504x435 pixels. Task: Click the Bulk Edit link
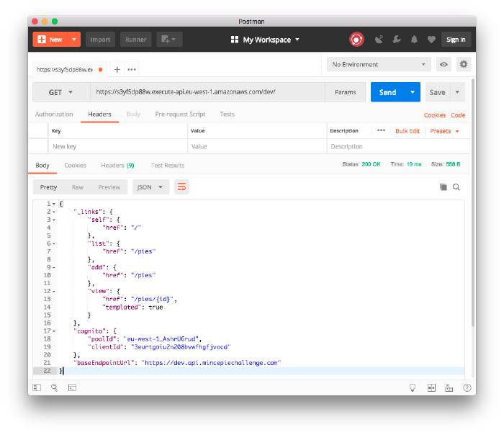[x=408, y=131]
